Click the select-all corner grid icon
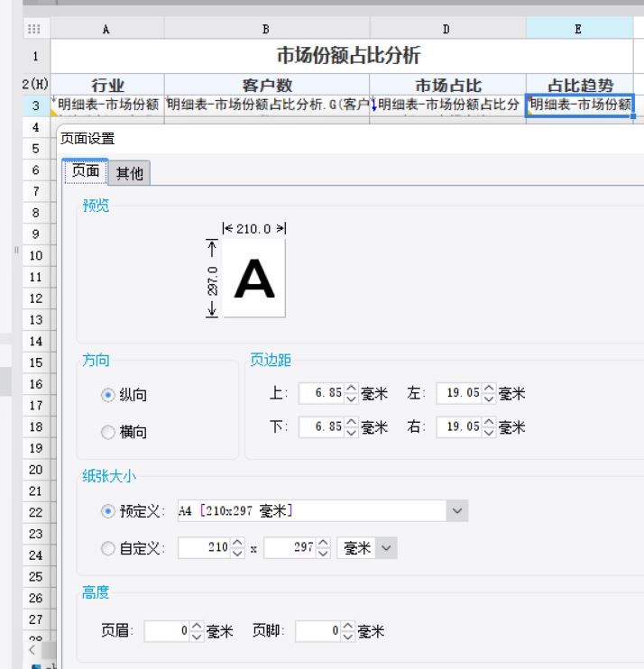 tap(35, 29)
